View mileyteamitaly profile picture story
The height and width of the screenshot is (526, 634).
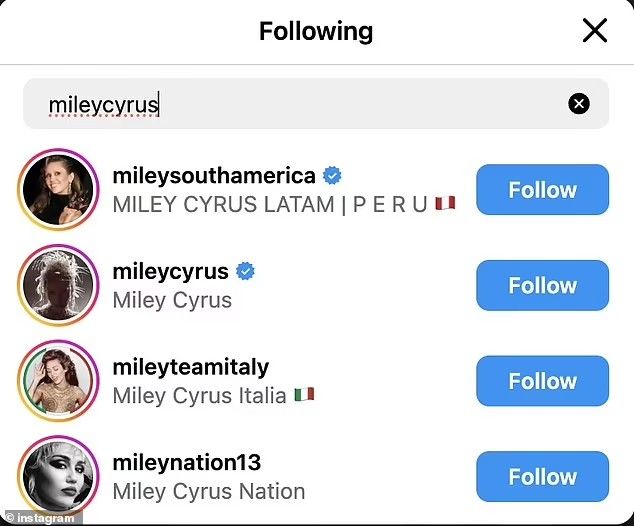coord(59,381)
